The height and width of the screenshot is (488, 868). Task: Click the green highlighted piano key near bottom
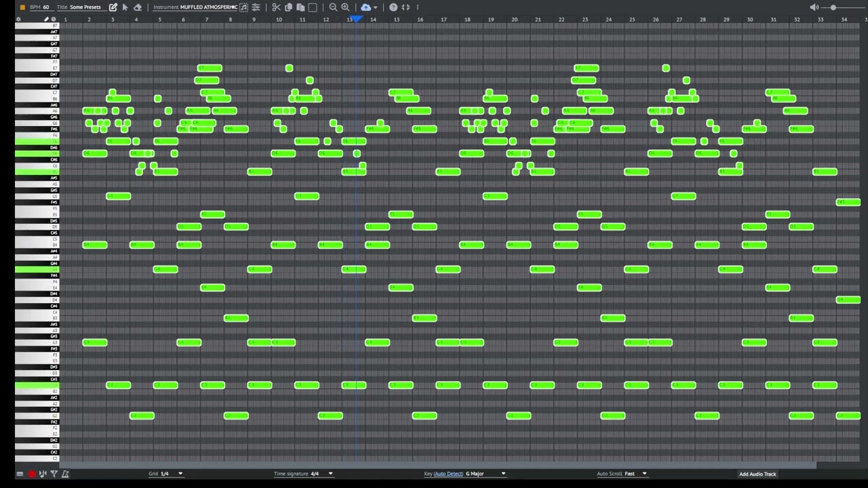point(37,386)
